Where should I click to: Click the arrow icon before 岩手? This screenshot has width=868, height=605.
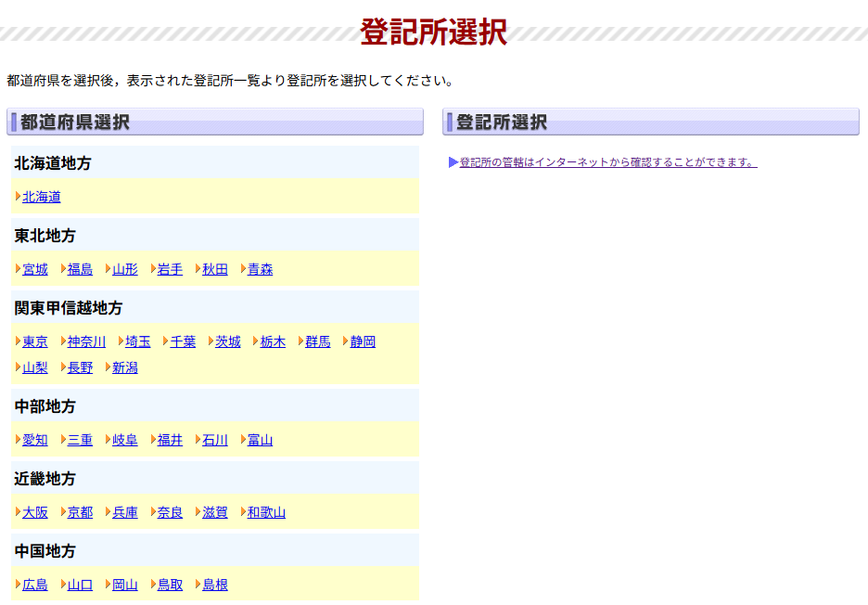coord(153,268)
